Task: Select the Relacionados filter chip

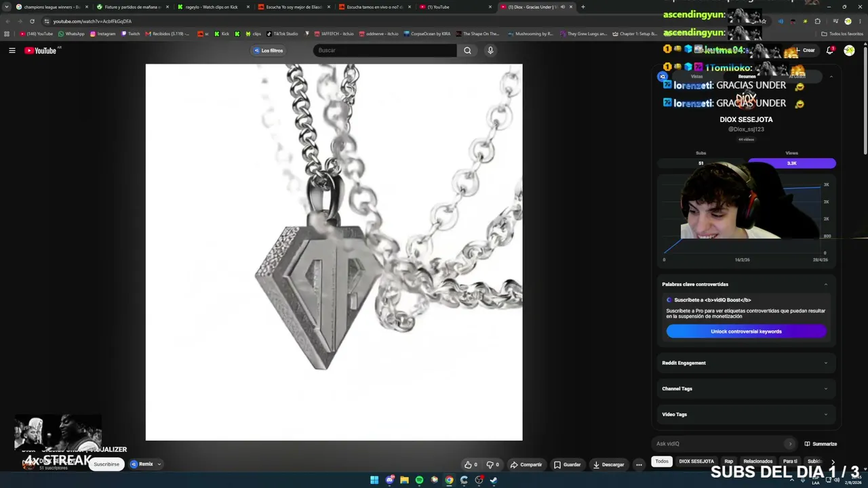Action: coord(758,462)
